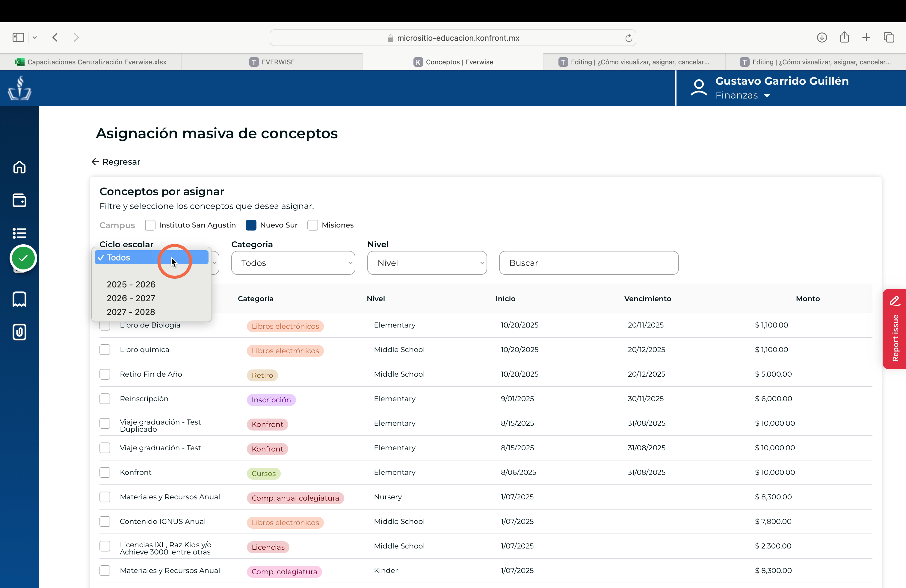The image size is (906, 588).
Task: Open the Home icon in the sidebar
Action: coord(19,167)
